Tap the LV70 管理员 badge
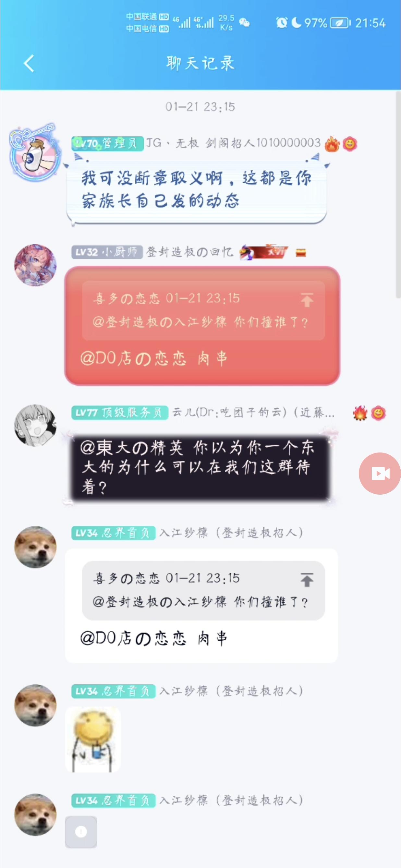Viewport: 401px width, 868px height. 107,144
